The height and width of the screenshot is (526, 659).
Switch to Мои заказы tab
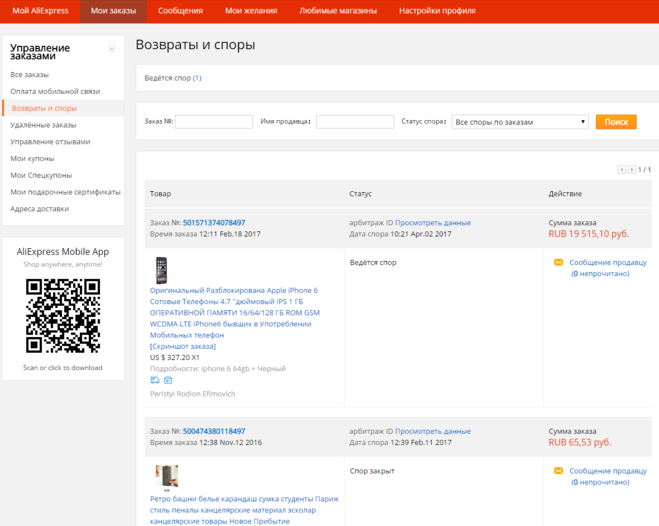[113, 11]
